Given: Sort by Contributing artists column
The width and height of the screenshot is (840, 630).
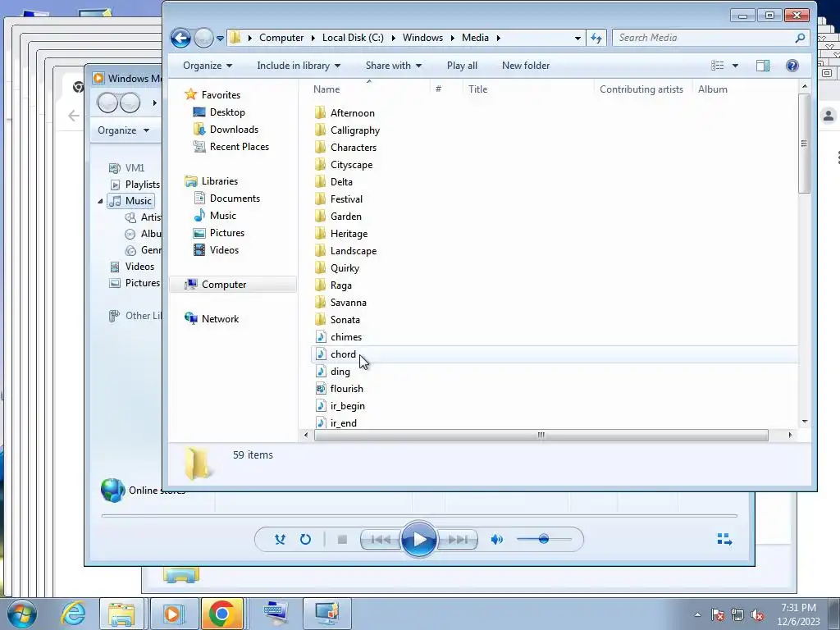Looking at the screenshot, I should tap(643, 89).
